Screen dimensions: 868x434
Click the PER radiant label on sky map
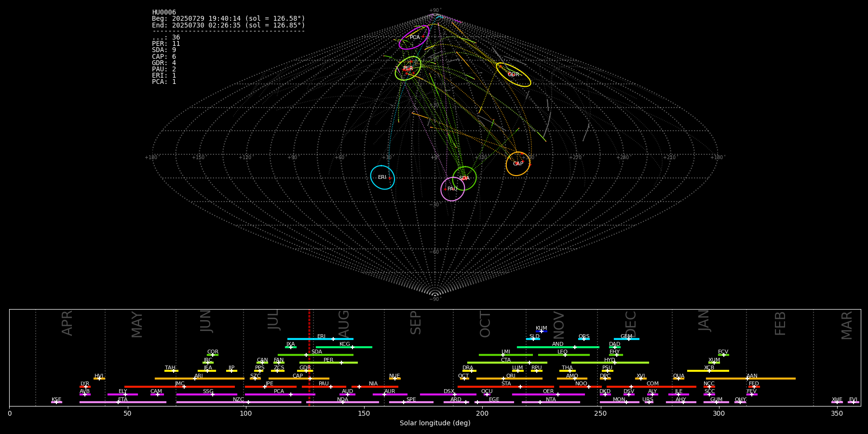click(x=408, y=68)
